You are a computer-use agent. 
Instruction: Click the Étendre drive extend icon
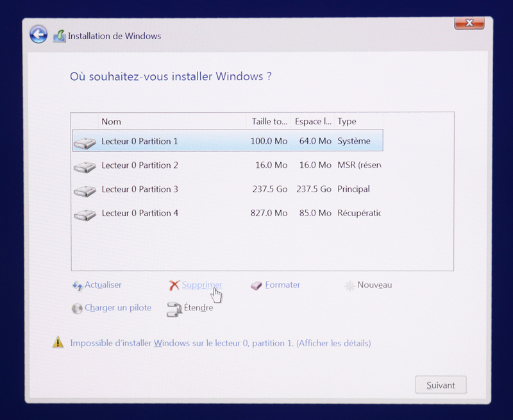point(174,310)
